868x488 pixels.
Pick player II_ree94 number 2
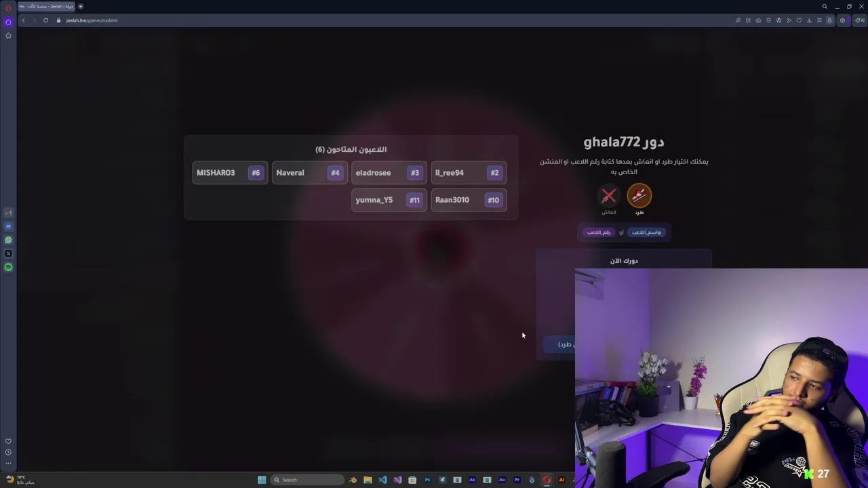[x=468, y=173]
